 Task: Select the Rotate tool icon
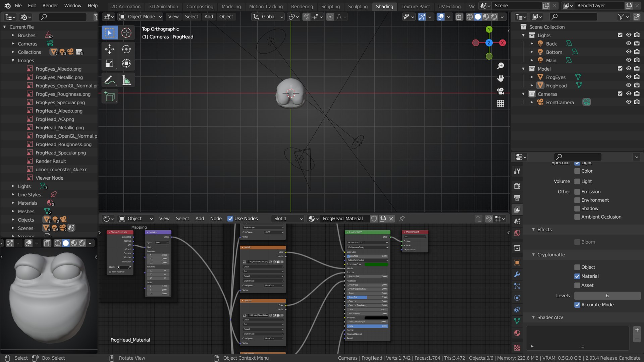(126, 49)
